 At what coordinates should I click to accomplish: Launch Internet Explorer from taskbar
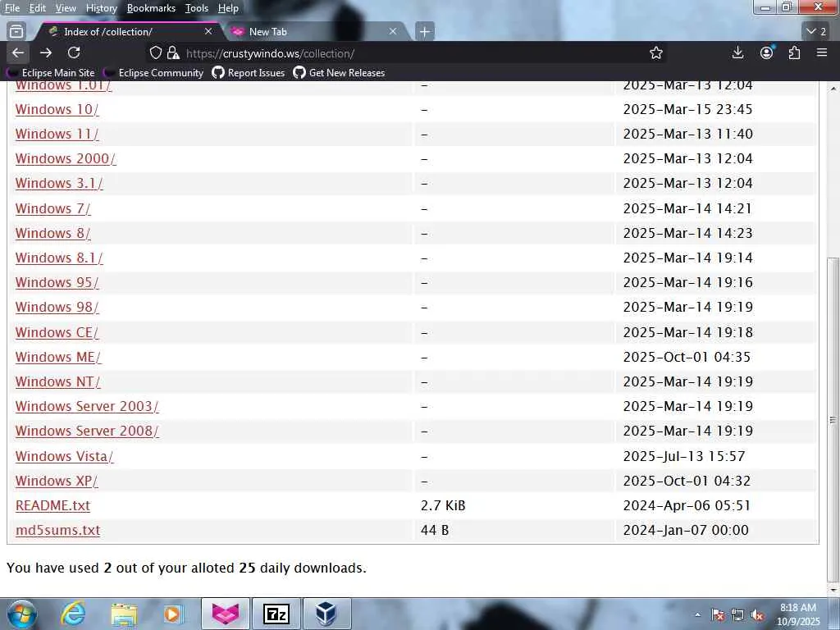tap(72, 614)
